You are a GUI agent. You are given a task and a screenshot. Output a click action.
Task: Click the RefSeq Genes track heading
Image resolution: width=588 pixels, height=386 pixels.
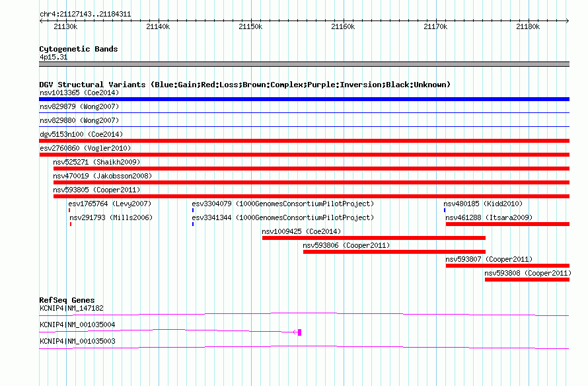67,300
